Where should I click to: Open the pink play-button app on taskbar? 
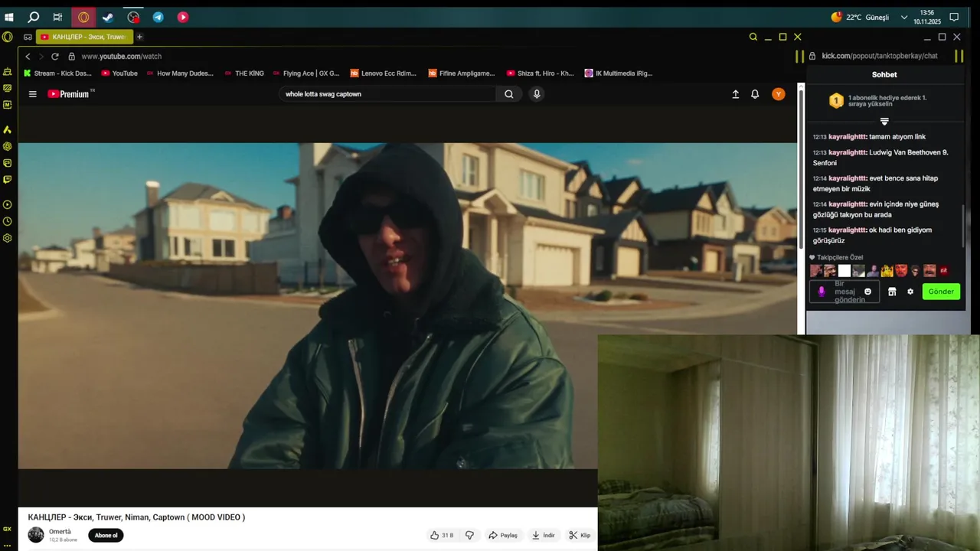click(183, 17)
